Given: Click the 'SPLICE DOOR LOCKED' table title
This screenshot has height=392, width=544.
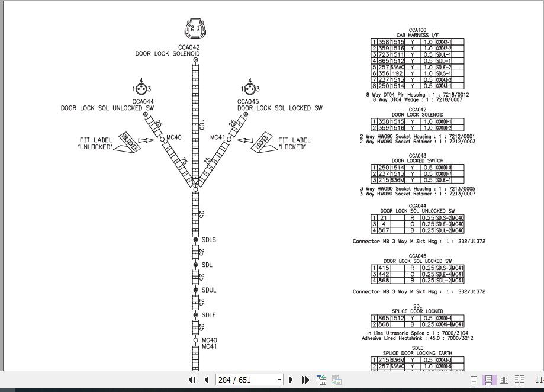Looking at the screenshot, I should 417,311.
